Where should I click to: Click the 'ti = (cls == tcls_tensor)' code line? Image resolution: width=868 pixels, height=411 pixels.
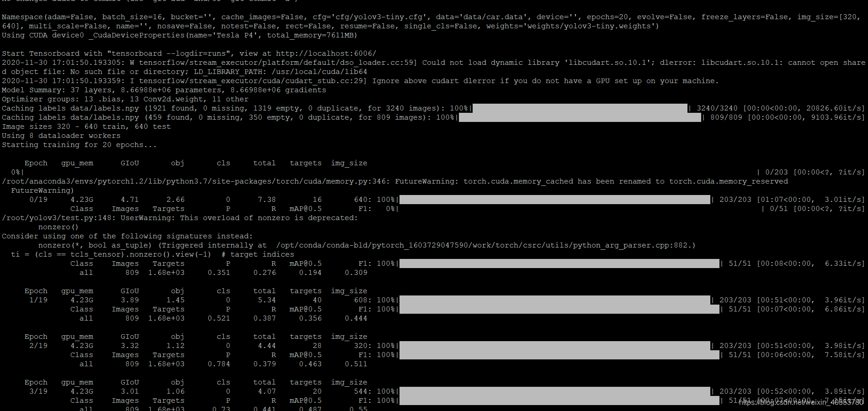(153, 254)
